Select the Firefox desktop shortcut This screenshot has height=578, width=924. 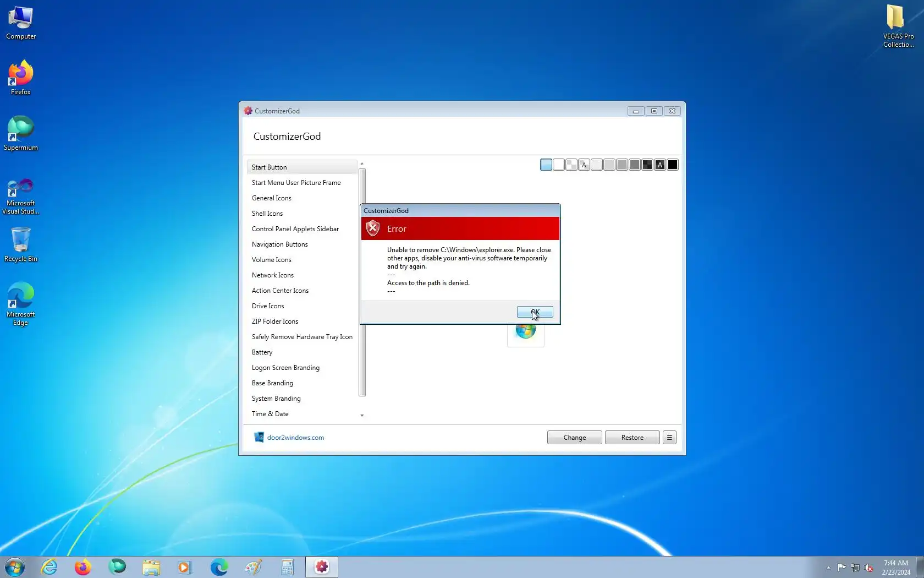tap(21, 78)
